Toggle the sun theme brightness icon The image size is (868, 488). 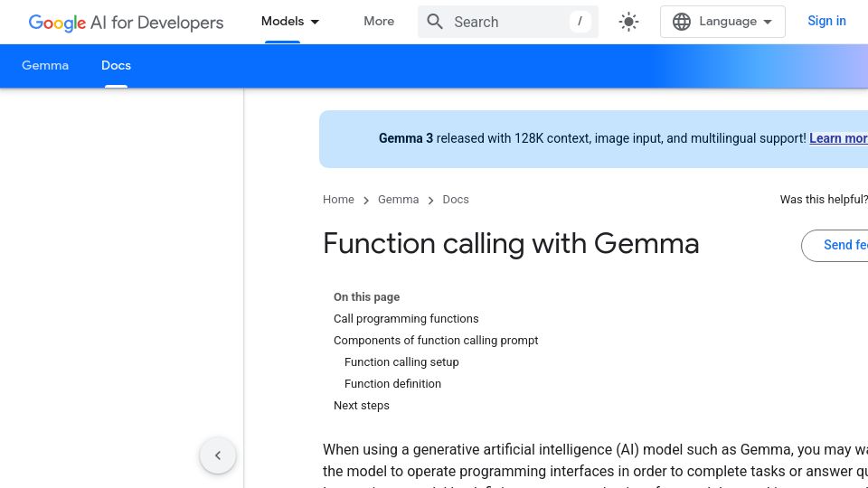click(x=629, y=22)
